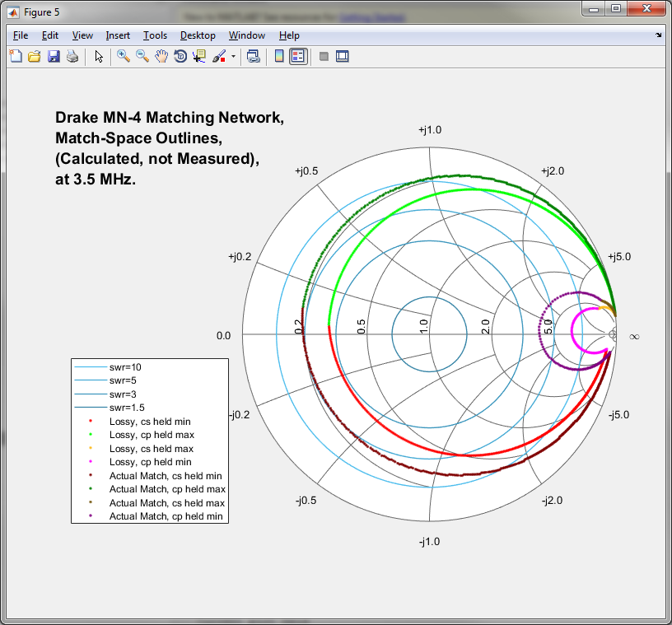Click the '+j0.5' reactance label

(x=306, y=171)
